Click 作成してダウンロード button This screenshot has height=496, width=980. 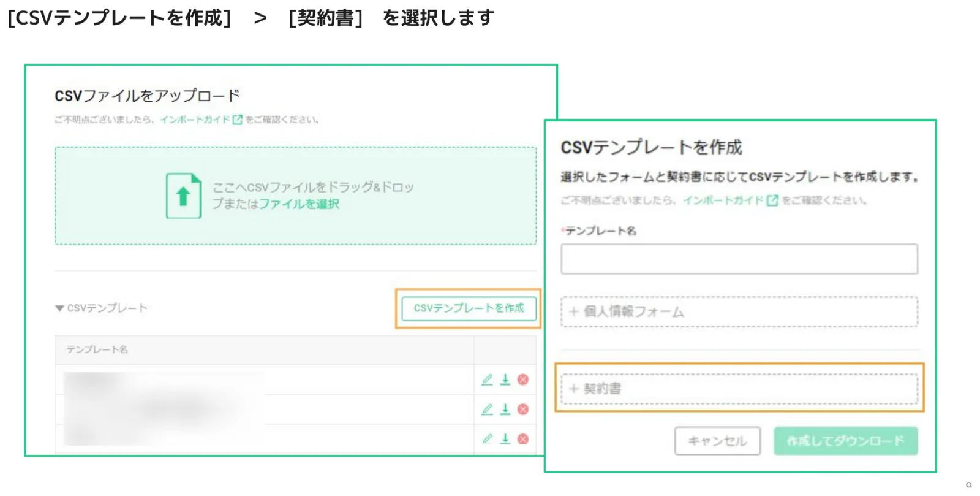[x=846, y=441]
